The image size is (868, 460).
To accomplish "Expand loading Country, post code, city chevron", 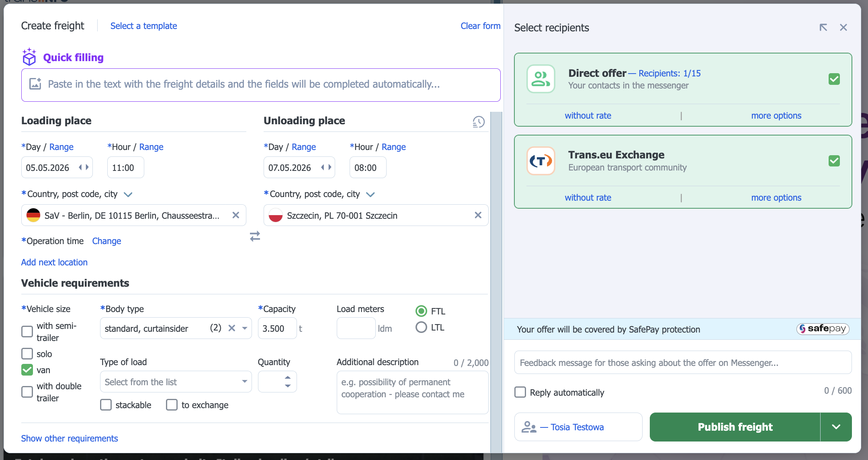I will [x=128, y=195].
